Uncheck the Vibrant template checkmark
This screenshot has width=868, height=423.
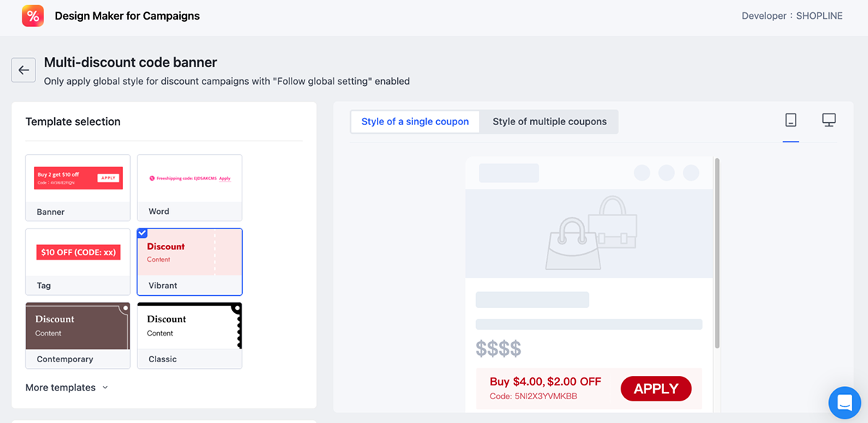point(142,233)
